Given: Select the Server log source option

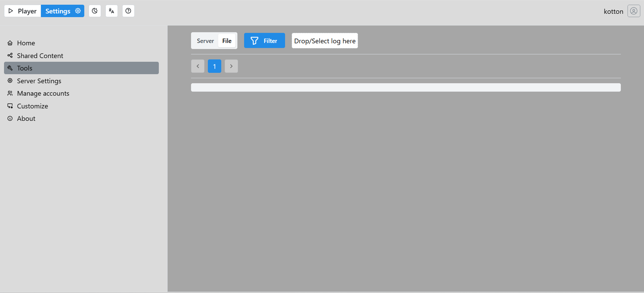Looking at the screenshot, I should (x=205, y=41).
